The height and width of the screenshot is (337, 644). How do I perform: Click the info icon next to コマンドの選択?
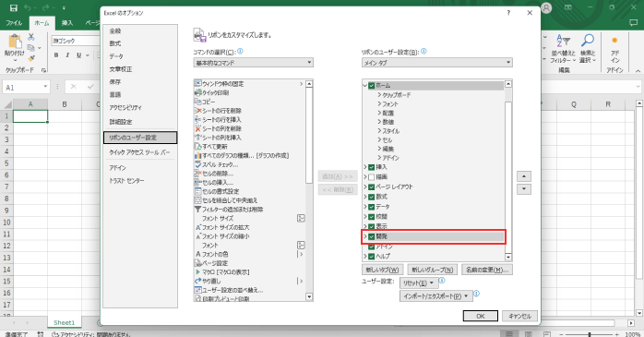click(x=240, y=52)
